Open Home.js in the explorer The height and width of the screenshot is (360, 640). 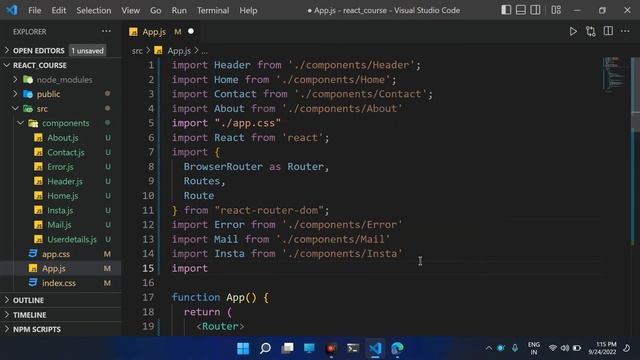pyautogui.click(x=61, y=196)
